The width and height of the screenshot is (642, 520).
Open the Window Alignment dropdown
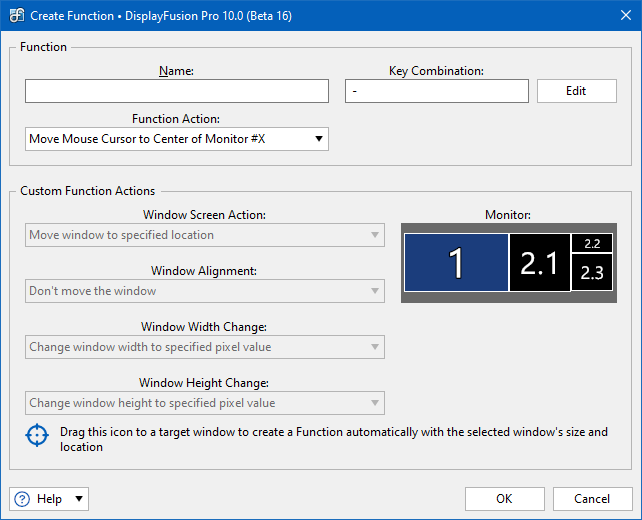pos(205,291)
